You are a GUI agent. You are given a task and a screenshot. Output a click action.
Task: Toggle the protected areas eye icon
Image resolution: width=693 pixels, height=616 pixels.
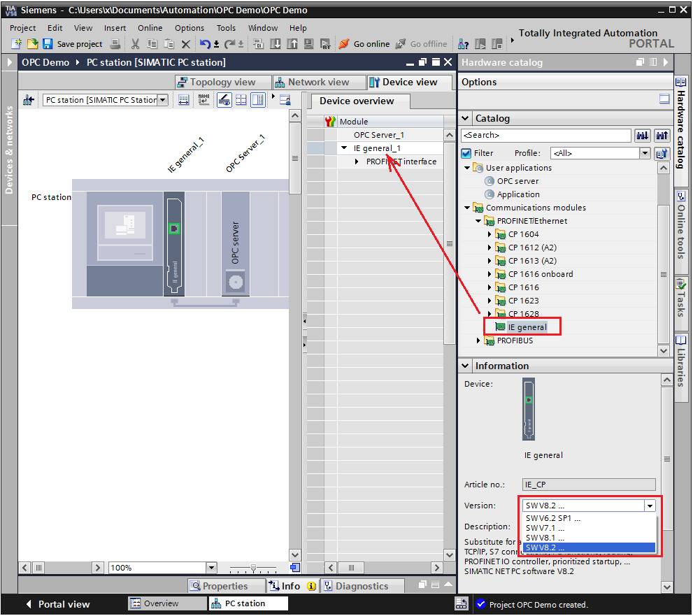(x=224, y=100)
